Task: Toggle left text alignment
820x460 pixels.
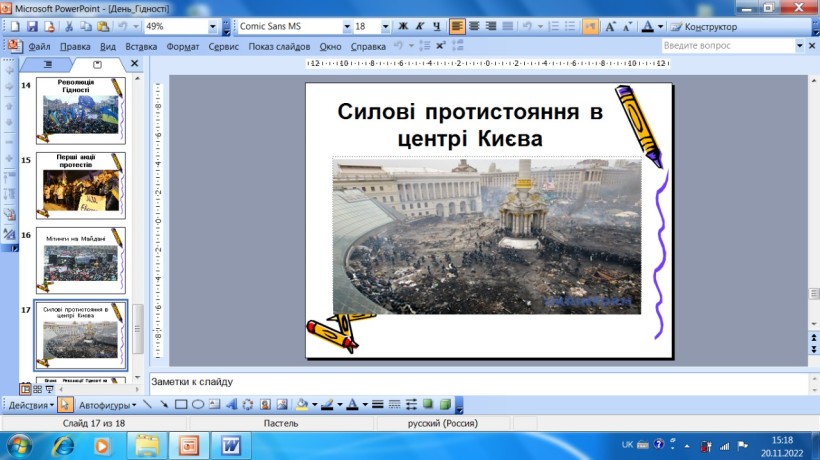Action: pyautogui.click(x=457, y=26)
